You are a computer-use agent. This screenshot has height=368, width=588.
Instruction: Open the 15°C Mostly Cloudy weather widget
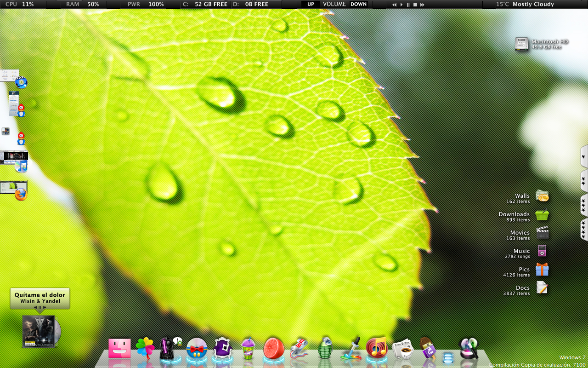pos(525,4)
